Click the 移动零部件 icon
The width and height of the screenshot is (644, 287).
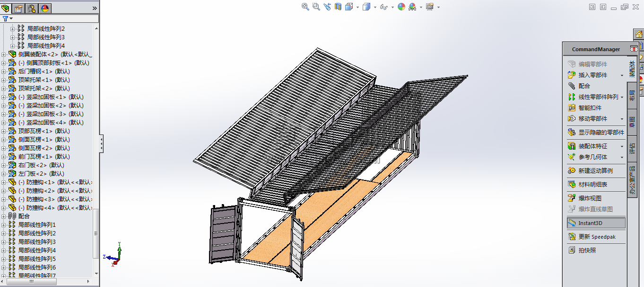[x=571, y=118]
